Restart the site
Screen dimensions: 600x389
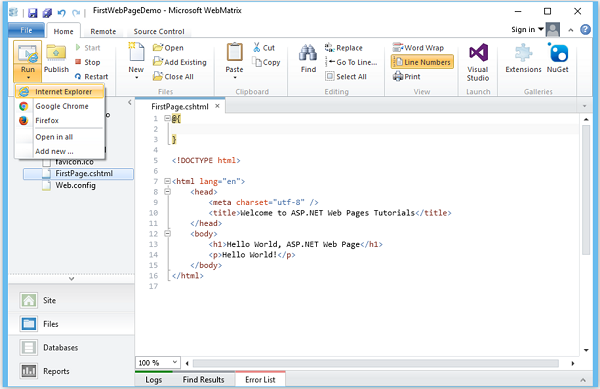pyautogui.click(x=91, y=76)
